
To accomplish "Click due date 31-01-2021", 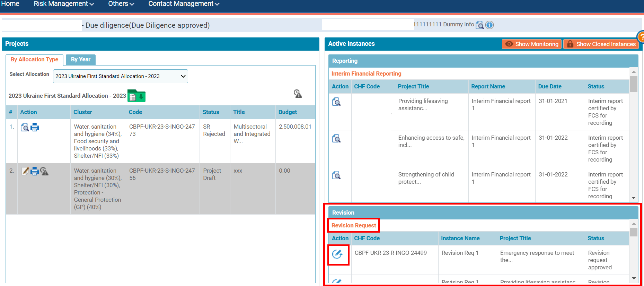I will pyautogui.click(x=553, y=101).
